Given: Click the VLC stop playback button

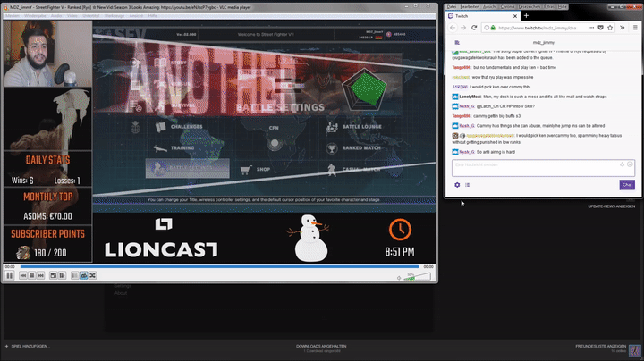Looking at the screenshot, I should click(31, 275).
